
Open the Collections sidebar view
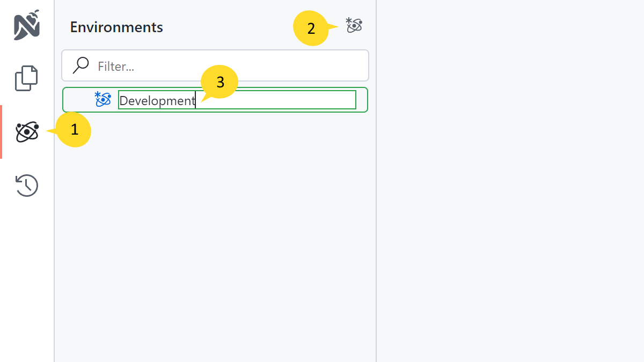[x=27, y=78]
